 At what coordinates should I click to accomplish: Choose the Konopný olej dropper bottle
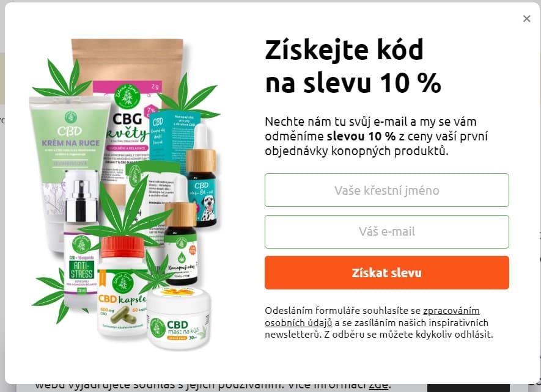181,243
